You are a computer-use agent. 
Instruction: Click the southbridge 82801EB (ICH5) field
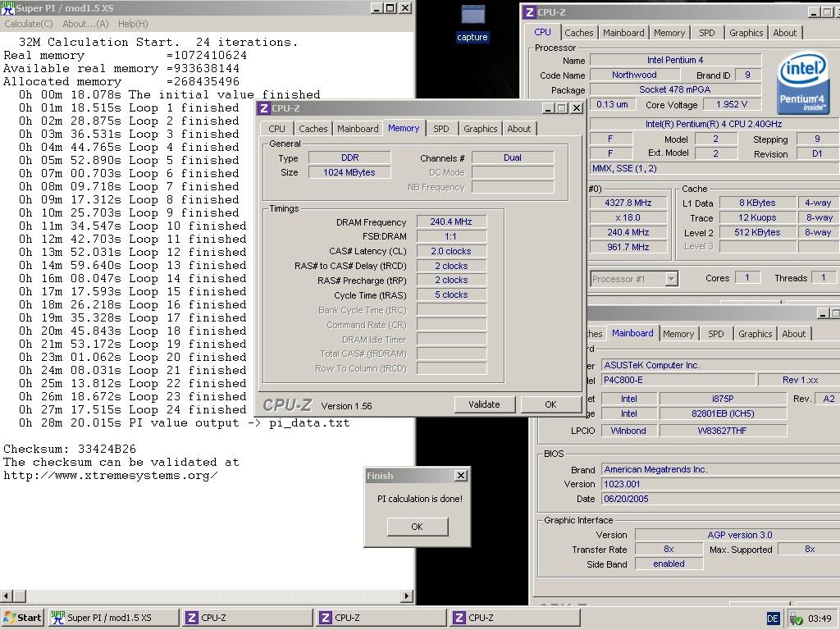click(x=723, y=413)
